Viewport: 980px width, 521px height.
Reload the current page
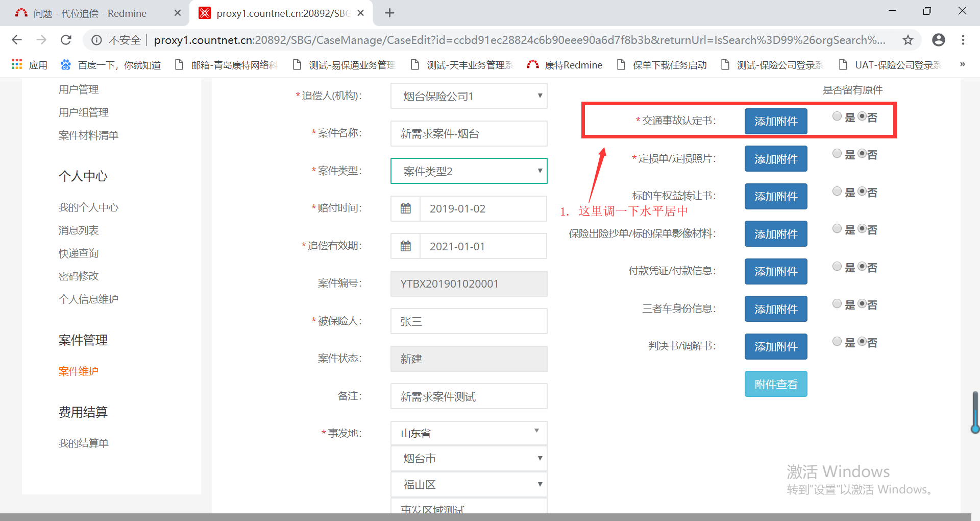click(66, 40)
